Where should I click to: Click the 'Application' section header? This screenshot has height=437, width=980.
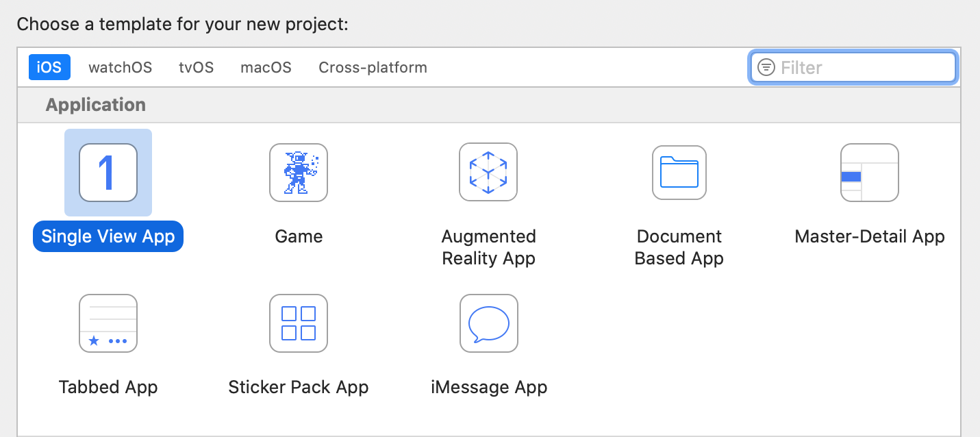96,105
